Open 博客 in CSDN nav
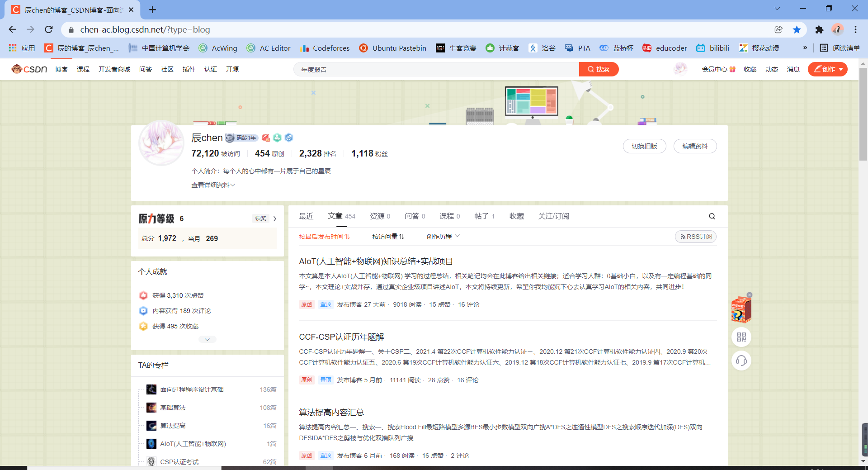Screen dimensions: 868x470 click(x=61, y=69)
